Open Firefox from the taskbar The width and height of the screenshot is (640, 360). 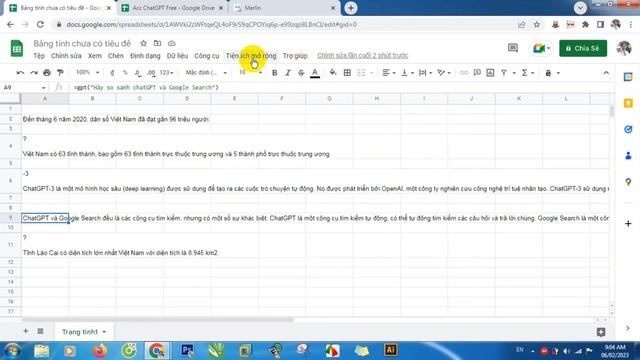coord(100,351)
